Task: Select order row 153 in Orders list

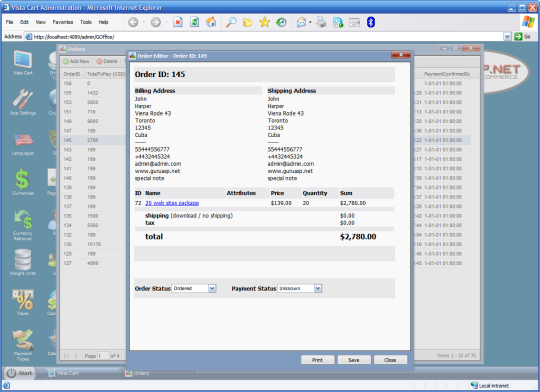Action: pyautogui.click(x=93, y=102)
